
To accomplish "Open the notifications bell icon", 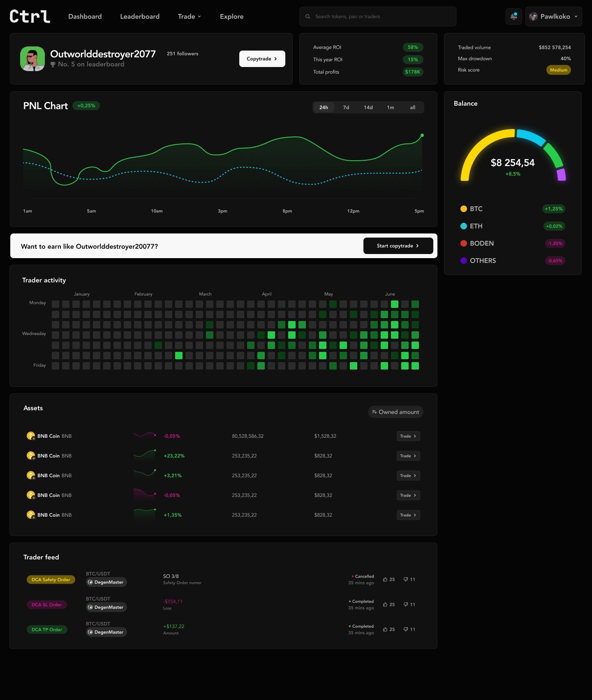I will click(513, 16).
